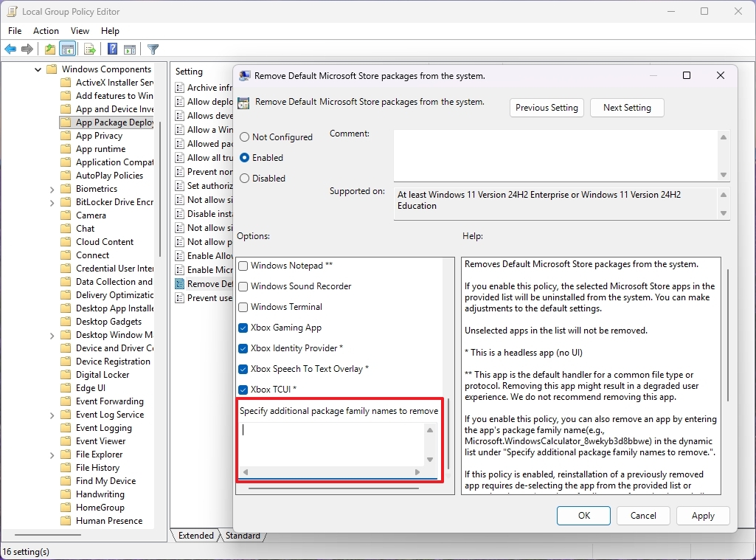Screen dimensions: 756x560
Task: Click the Export List icon
Action: click(89, 49)
